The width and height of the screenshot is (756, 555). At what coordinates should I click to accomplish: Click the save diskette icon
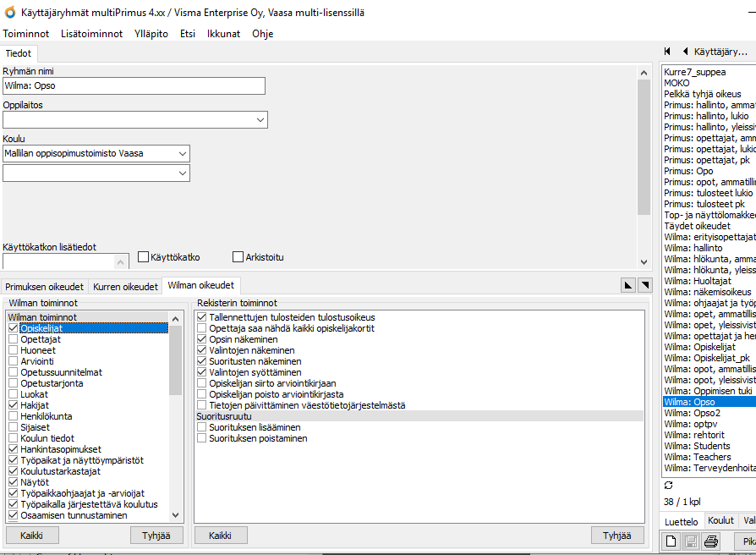coord(691,541)
